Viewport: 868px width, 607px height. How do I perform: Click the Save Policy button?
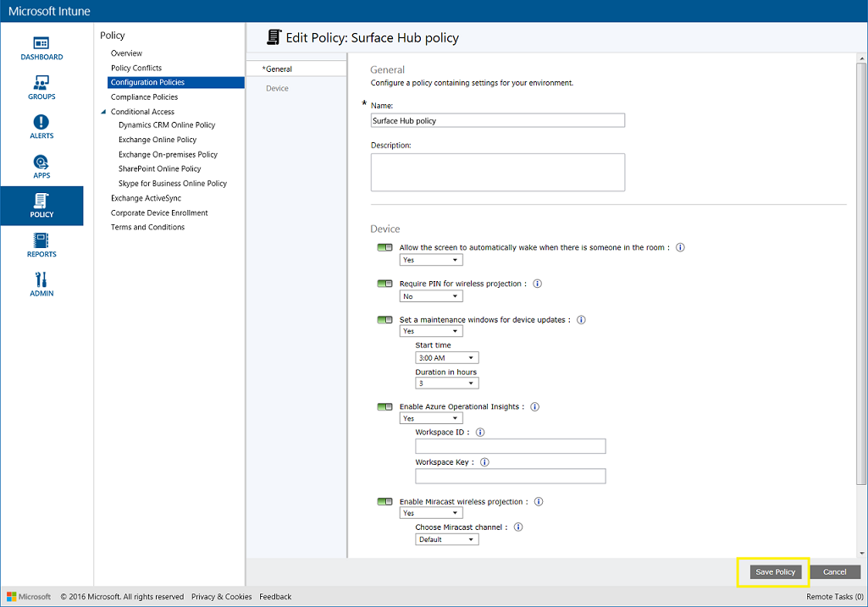(775, 572)
